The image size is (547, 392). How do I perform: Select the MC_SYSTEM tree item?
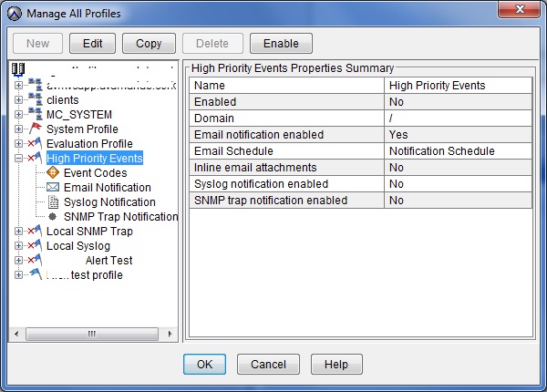79,114
